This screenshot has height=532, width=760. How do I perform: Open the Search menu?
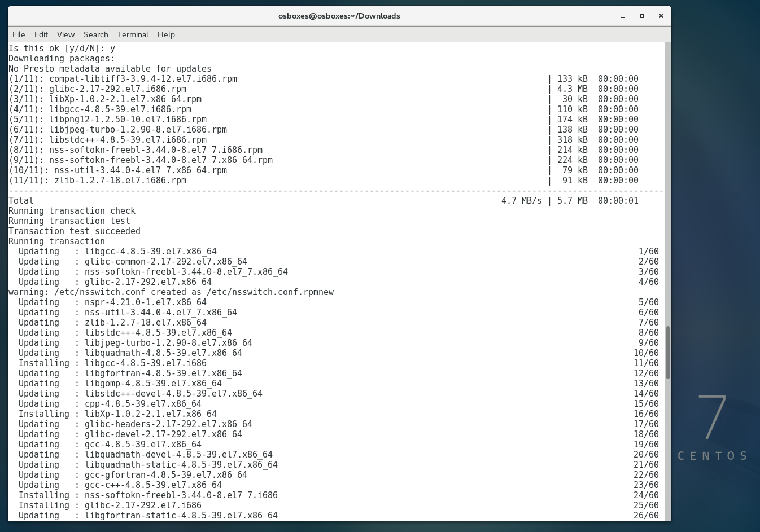click(95, 34)
